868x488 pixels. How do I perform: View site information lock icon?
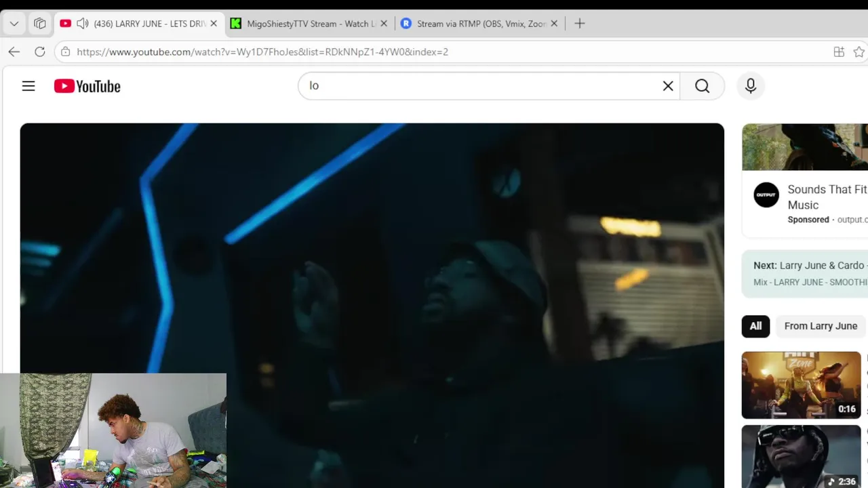pos(65,52)
